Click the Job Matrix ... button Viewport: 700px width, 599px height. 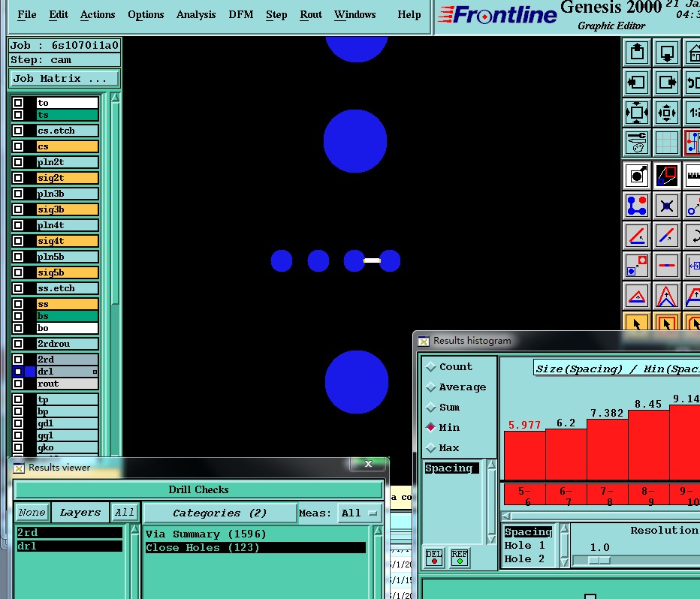coord(65,79)
